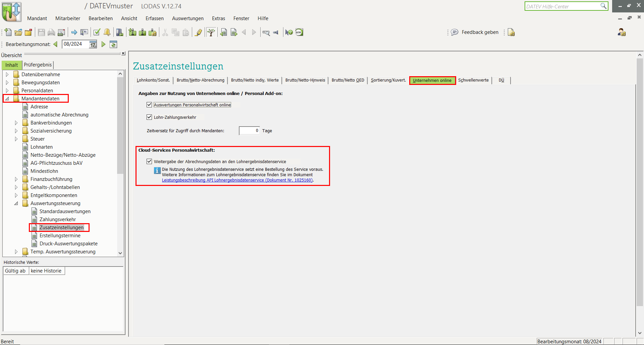Expand the Datenübernahme folder
The image size is (644, 345).
[7, 75]
